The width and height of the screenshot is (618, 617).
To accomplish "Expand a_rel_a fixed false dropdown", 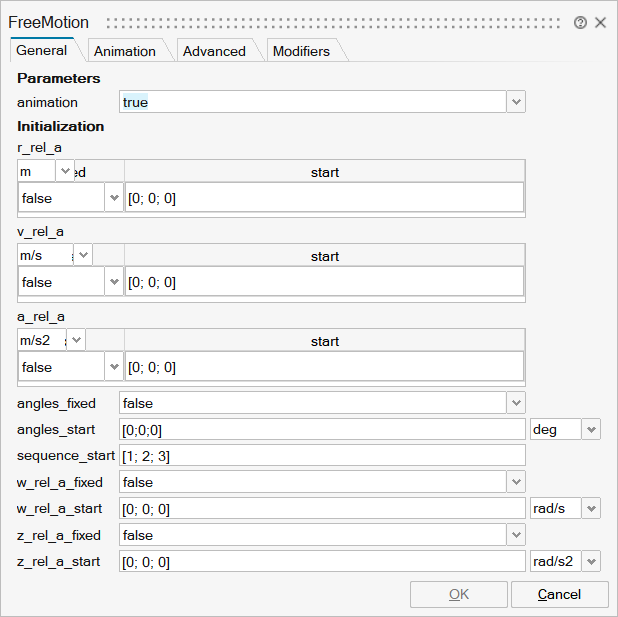I will pyautogui.click(x=113, y=367).
